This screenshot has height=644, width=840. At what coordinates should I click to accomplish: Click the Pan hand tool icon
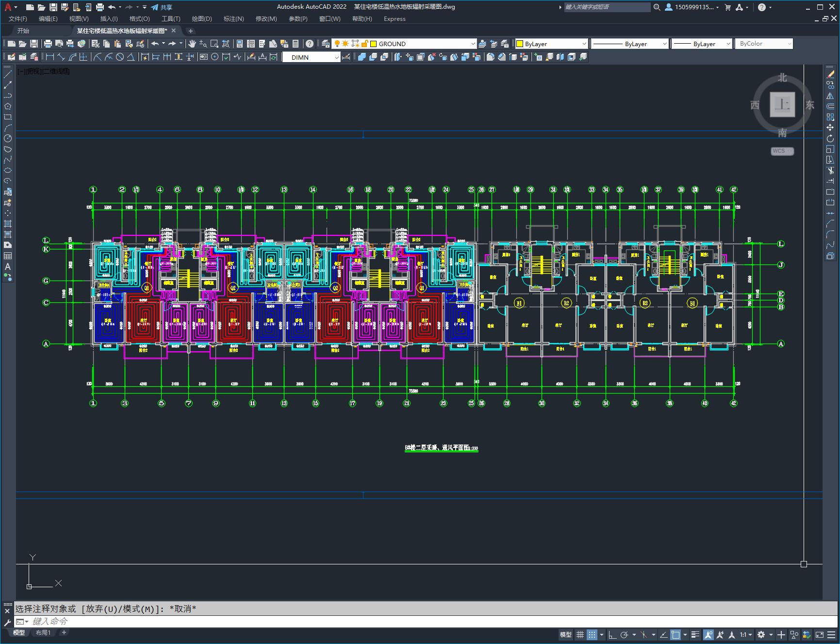(192, 44)
